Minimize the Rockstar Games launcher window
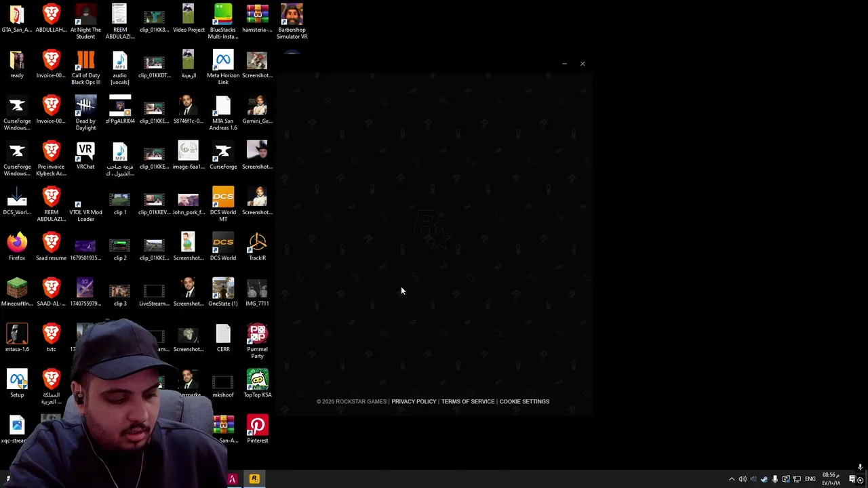The width and height of the screenshot is (868, 488). click(564, 64)
